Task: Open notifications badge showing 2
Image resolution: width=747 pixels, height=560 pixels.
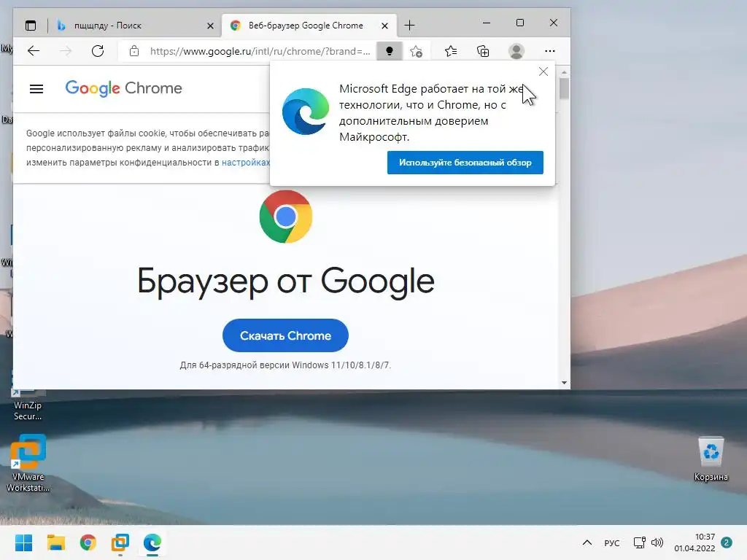Action: 727,542
